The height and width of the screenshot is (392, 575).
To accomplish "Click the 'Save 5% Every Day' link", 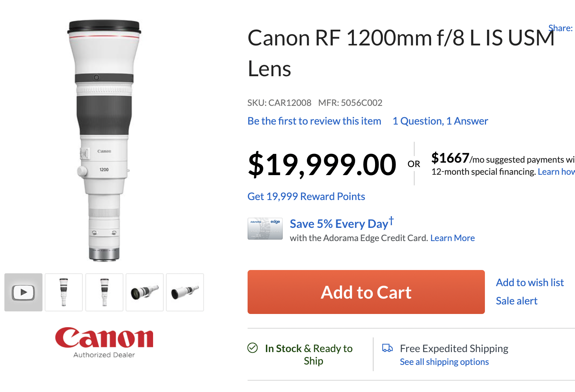I will [x=339, y=223].
